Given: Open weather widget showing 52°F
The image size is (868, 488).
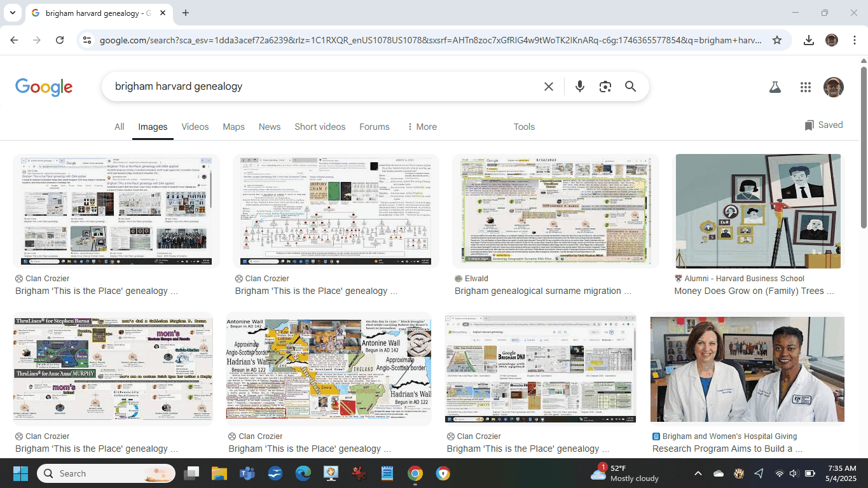Looking at the screenshot, I should point(624,473).
